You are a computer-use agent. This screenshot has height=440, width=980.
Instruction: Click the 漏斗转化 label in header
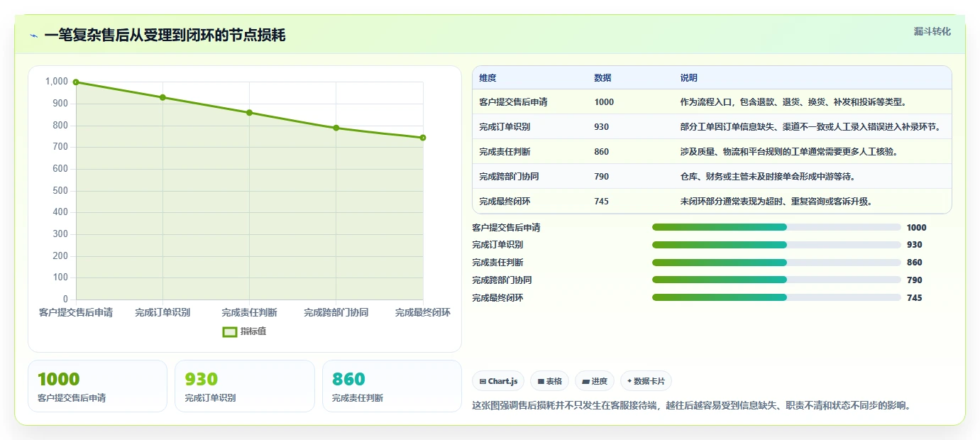[x=932, y=31]
